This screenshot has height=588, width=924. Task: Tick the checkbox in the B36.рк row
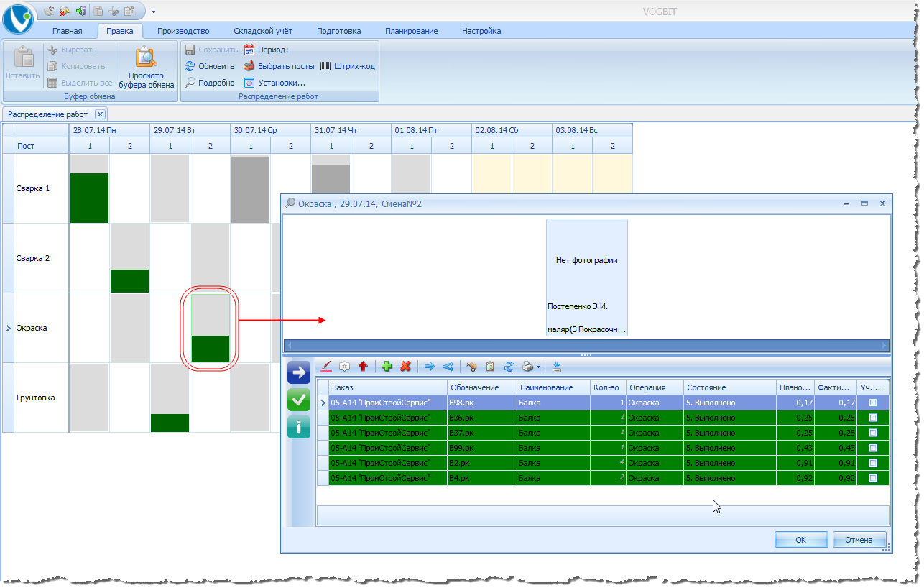coord(873,418)
